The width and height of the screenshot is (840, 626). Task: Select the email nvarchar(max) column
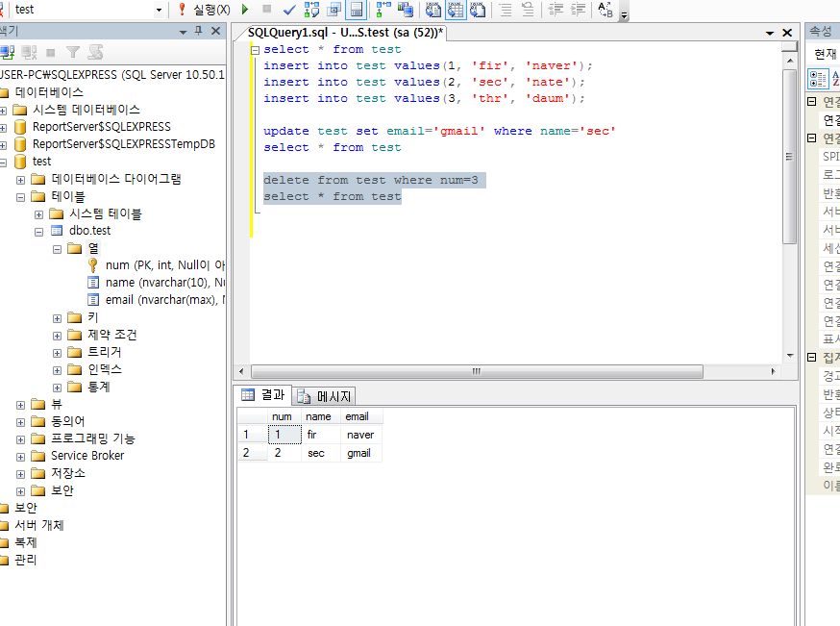click(165, 300)
